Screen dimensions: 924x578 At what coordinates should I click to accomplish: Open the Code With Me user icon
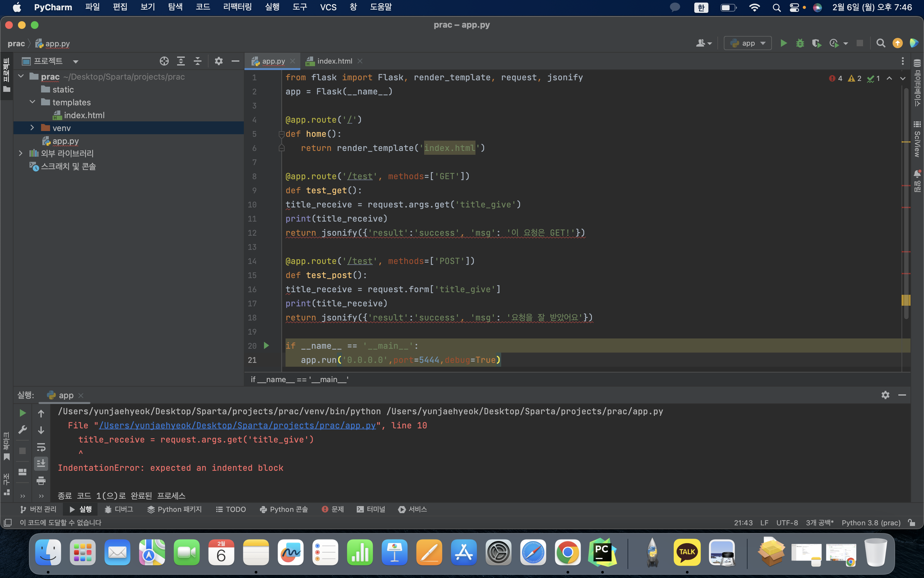[x=704, y=43]
